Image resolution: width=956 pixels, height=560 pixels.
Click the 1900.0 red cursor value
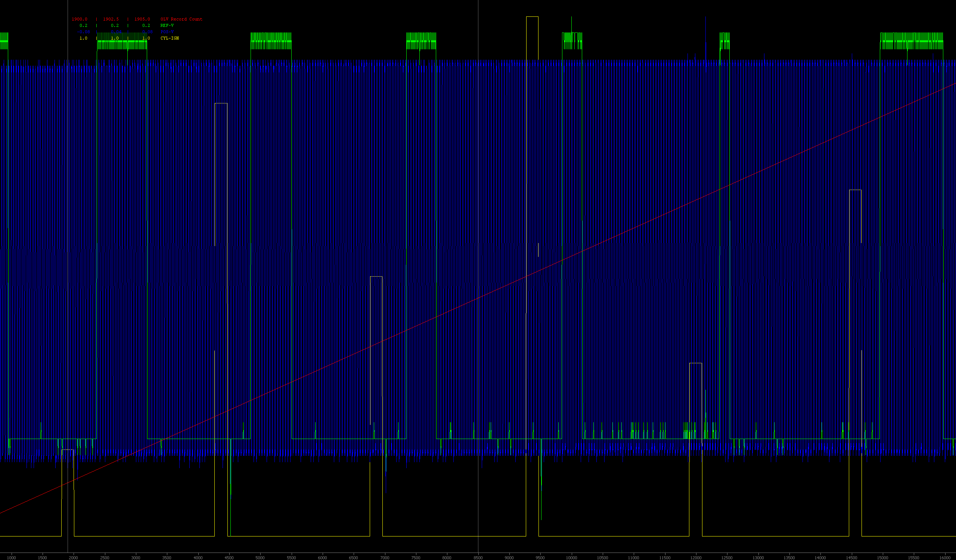[79, 19]
